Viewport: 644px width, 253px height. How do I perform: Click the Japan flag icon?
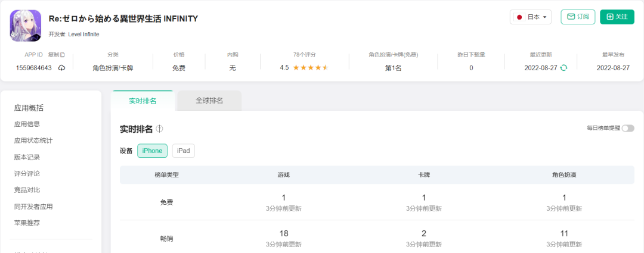point(519,17)
